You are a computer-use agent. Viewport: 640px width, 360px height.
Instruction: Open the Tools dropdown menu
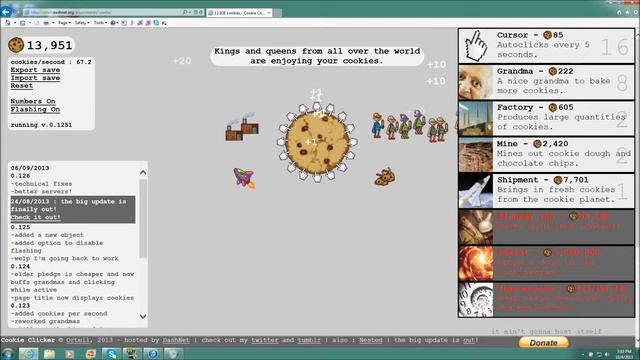point(100,23)
